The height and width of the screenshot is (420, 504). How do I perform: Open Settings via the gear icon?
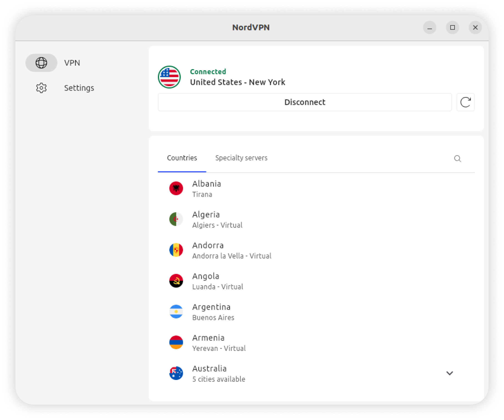point(41,88)
